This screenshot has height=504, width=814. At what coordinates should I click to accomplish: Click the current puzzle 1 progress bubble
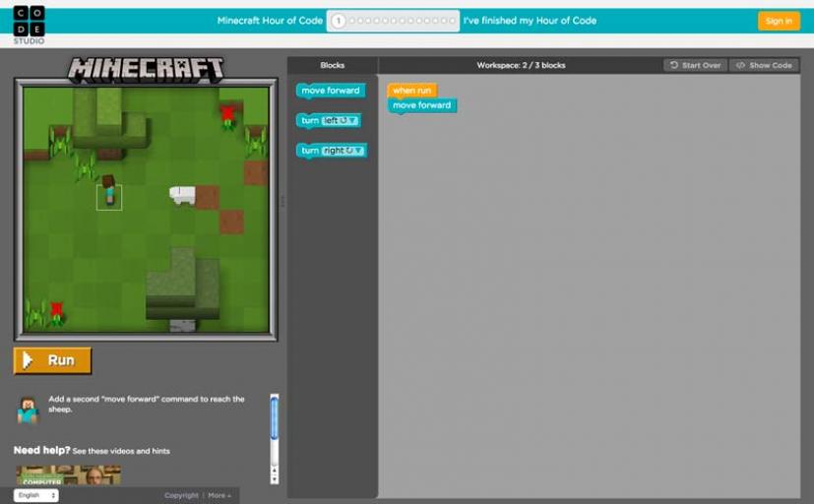pyautogui.click(x=338, y=21)
